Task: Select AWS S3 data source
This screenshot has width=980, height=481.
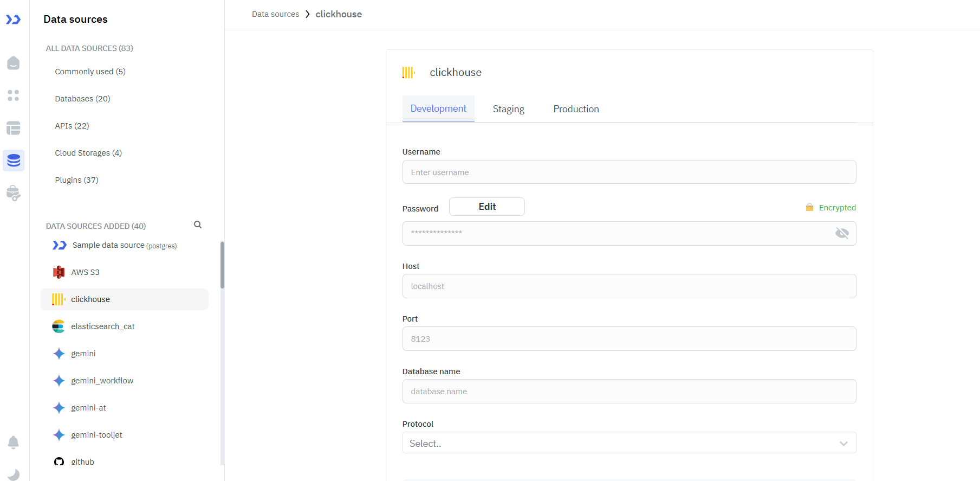Action: [x=85, y=272]
